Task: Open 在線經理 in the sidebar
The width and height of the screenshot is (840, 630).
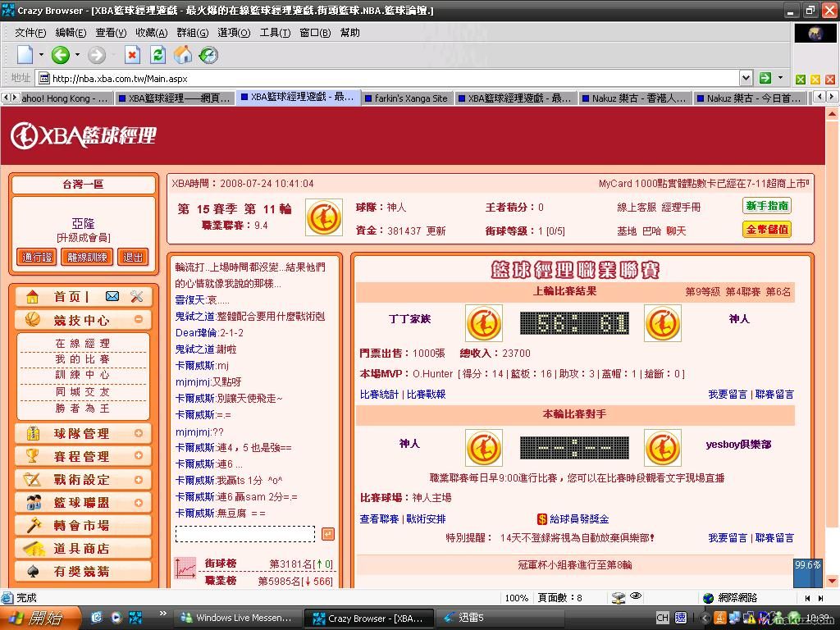Action: point(83,344)
